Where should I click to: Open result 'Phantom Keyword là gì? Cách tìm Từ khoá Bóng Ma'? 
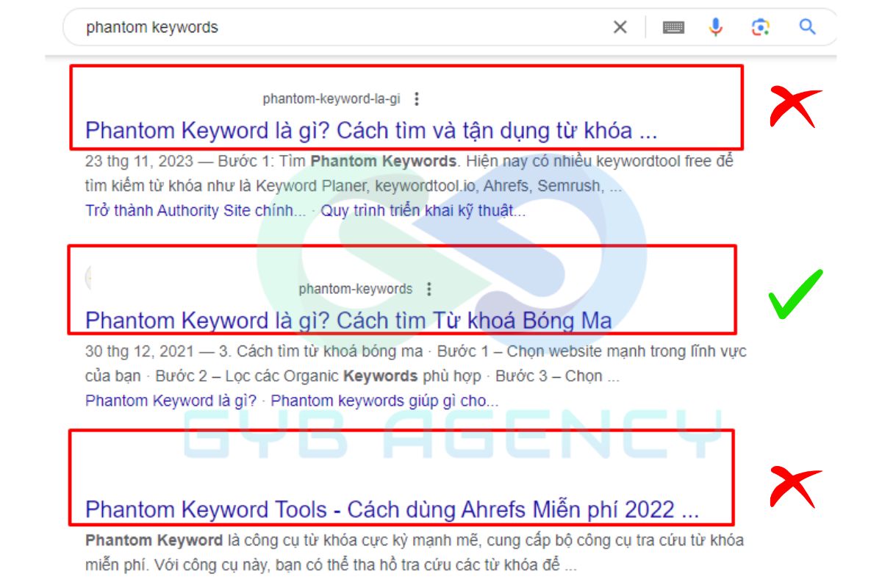348,320
